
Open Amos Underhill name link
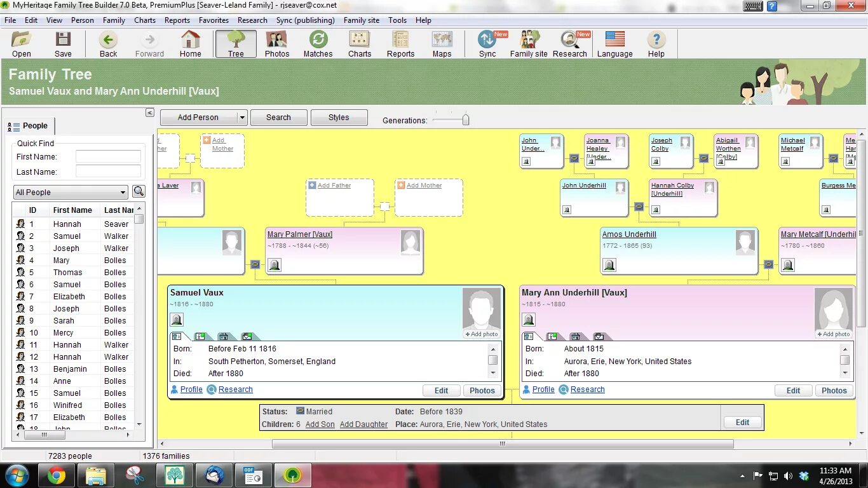tap(629, 234)
